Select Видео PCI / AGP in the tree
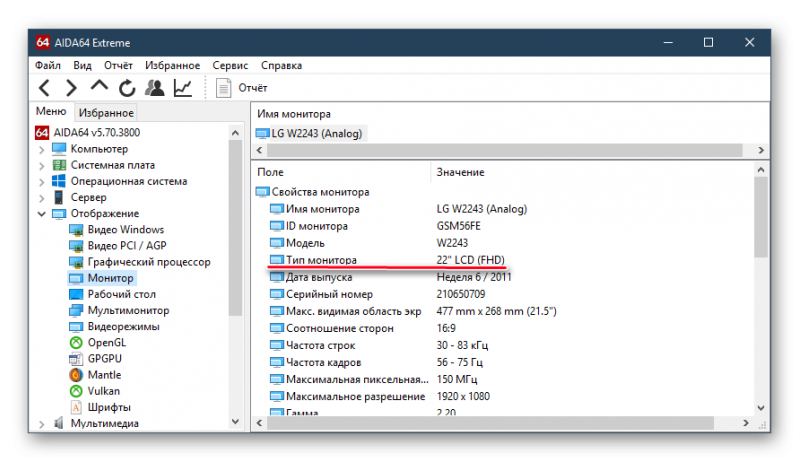Viewport: 800px width, 462px height. [x=127, y=245]
